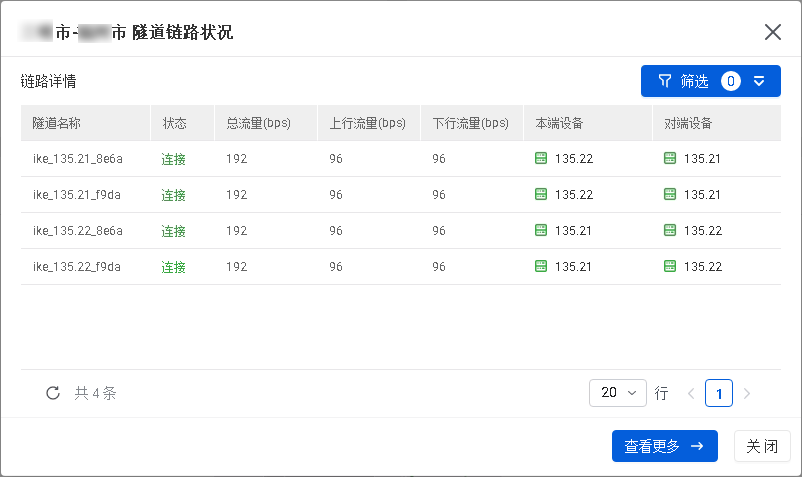Close the tunnel link status dialog with X

(772, 32)
